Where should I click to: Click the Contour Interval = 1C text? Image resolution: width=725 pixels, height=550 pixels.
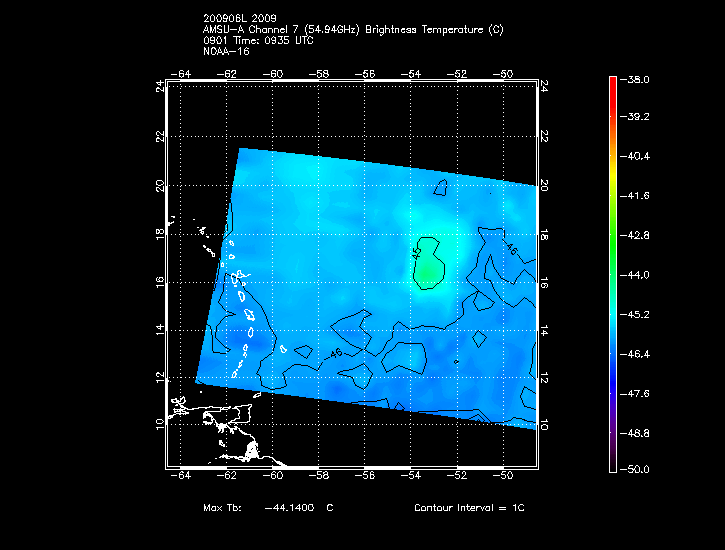click(x=469, y=508)
